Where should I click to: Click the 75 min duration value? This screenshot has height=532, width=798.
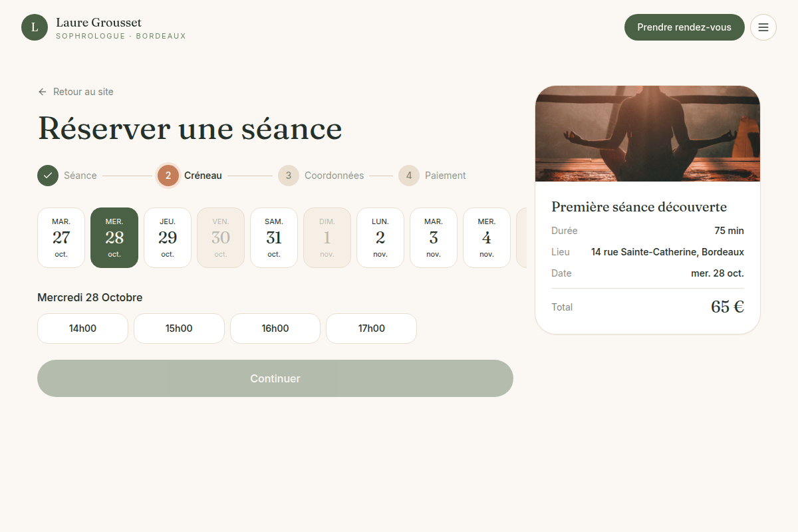(730, 231)
